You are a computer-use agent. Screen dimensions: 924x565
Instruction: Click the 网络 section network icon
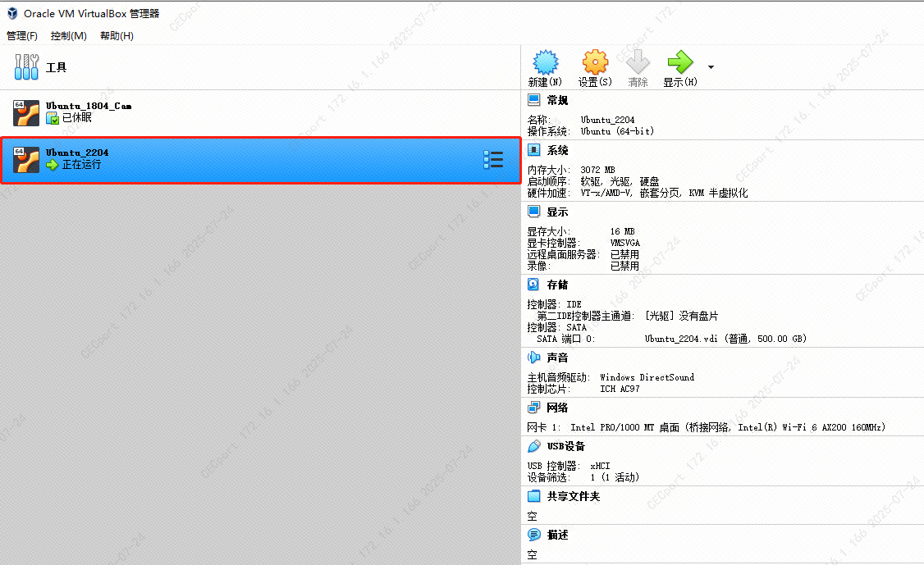coord(534,407)
